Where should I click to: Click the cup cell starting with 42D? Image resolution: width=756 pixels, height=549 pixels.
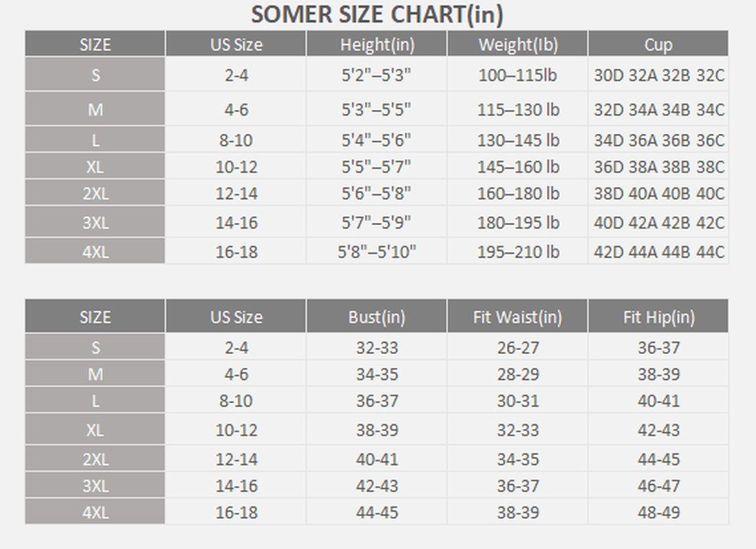tap(659, 252)
